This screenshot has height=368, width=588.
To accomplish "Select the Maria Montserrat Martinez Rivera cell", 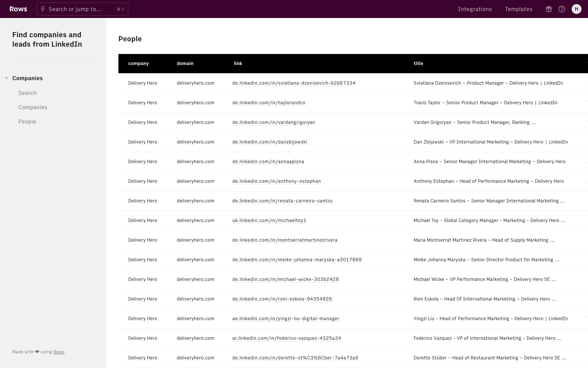I will [x=484, y=240].
